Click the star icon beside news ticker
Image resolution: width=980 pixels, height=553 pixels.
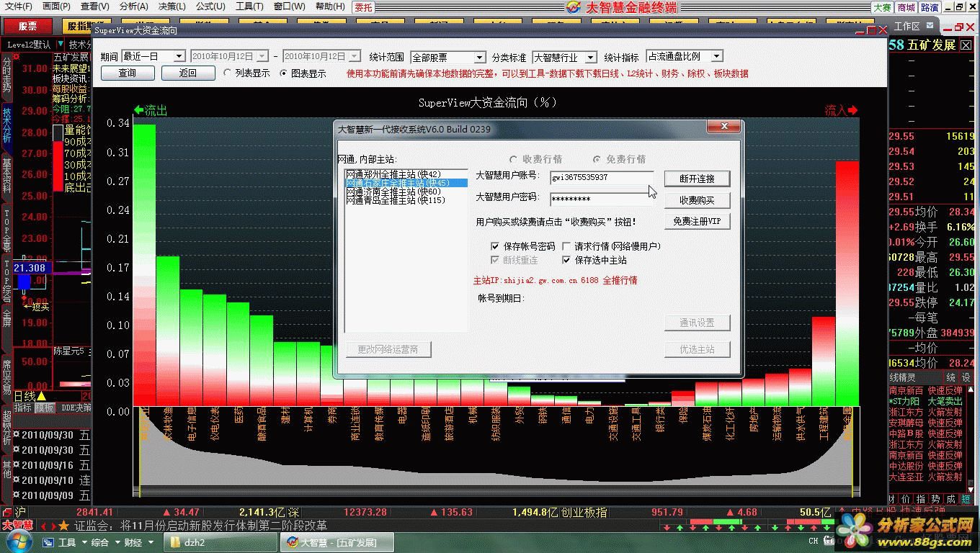click(64, 526)
